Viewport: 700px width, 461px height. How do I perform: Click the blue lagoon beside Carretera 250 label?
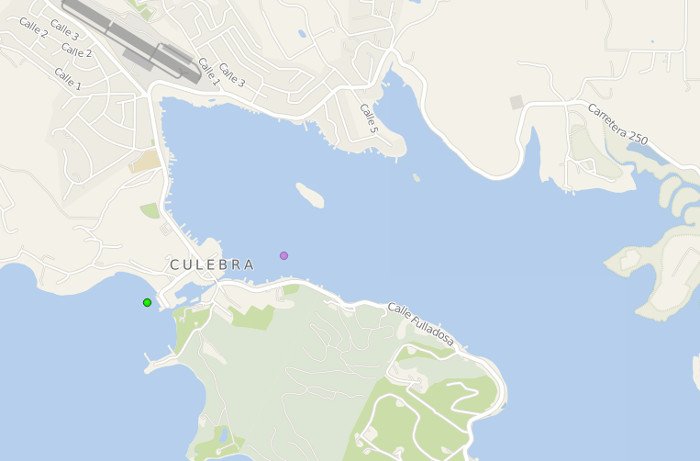[x=648, y=153]
